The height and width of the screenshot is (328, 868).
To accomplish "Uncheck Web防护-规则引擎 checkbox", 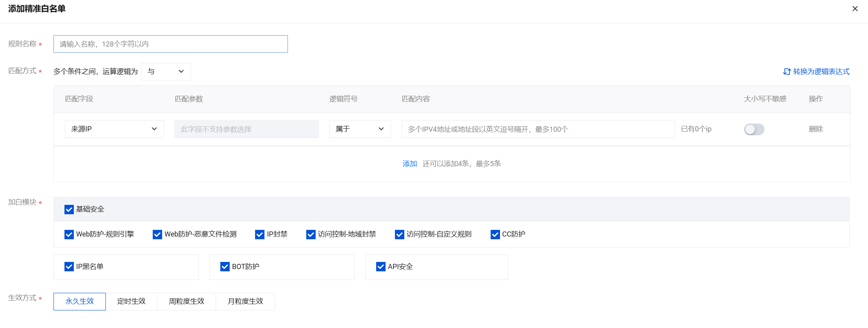I will pyautogui.click(x=69, y=235).
